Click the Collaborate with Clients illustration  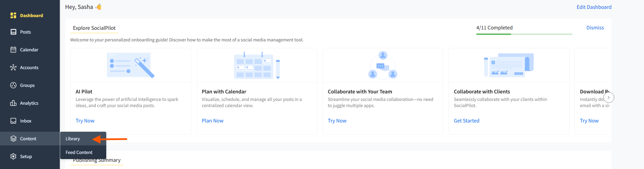coord(509,65)
